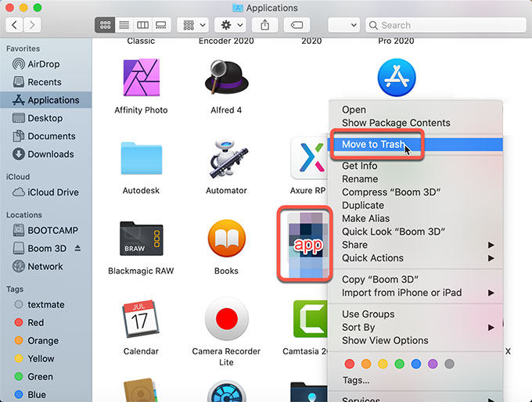Choose Use Groups from context menu
Viewport: 532px width, 402px height.
click(x=415, y=314)
